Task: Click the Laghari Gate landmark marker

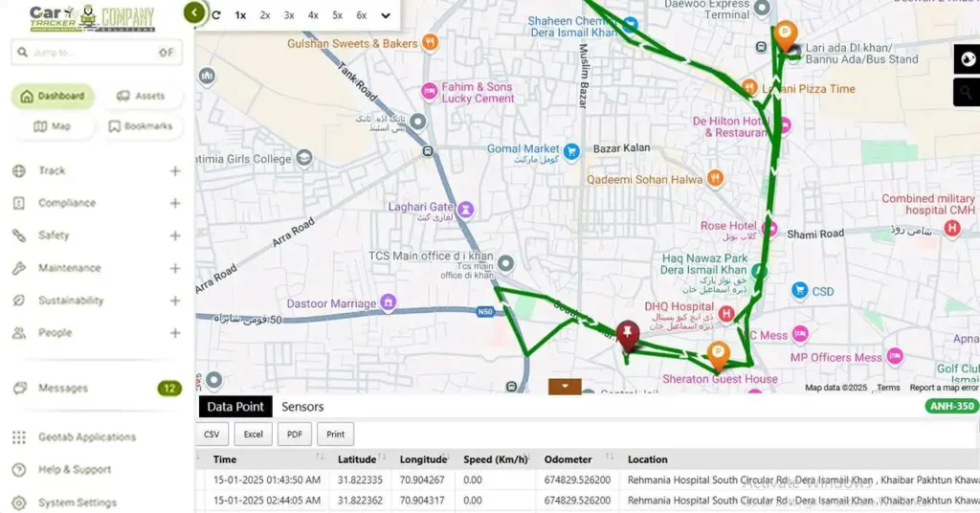Action: coord(465,210)
